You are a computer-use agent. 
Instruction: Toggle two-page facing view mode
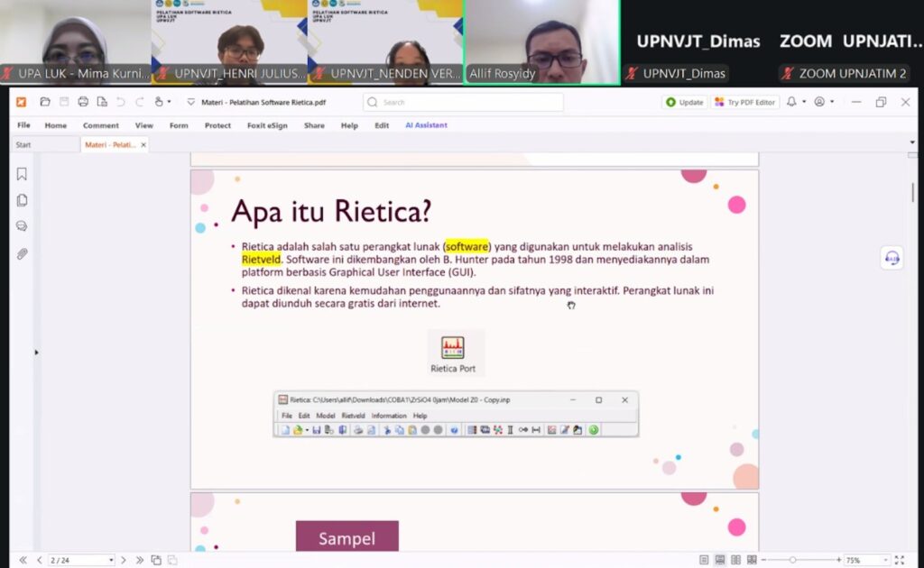735,560
